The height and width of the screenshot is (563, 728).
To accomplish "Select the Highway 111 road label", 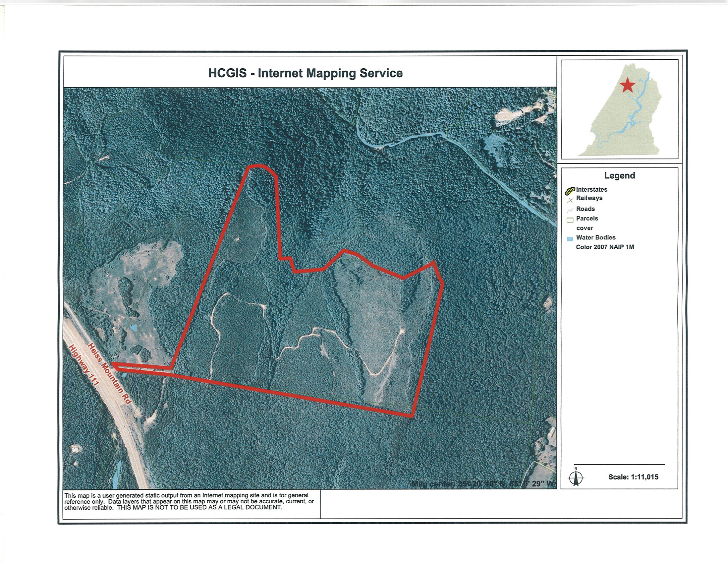I will pos(84,366).
